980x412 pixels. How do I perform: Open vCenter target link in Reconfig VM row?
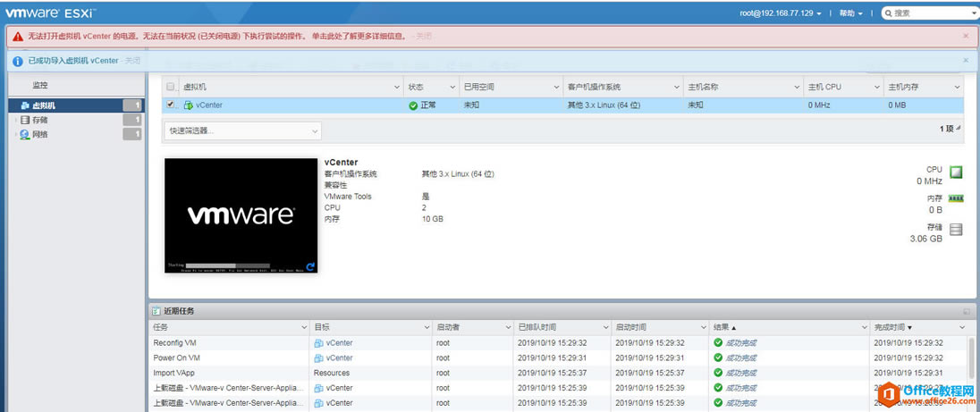339,342
